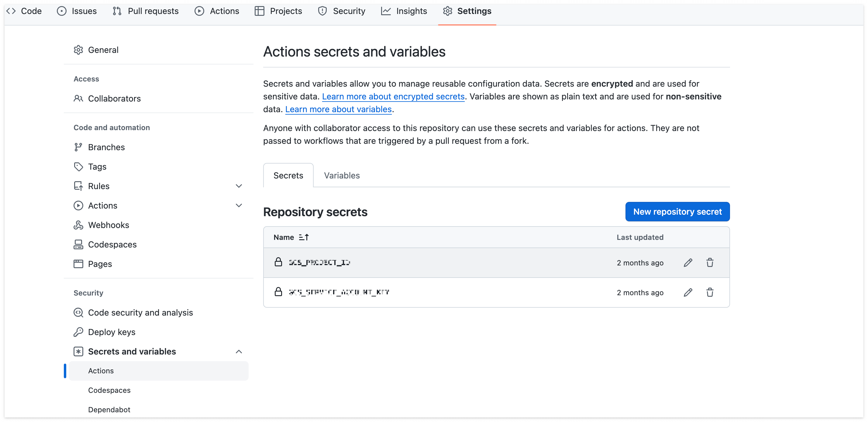Expand the sidebar Actions section chevron
The height and width of the screenshot is (422, 868).
pos(239,206)
